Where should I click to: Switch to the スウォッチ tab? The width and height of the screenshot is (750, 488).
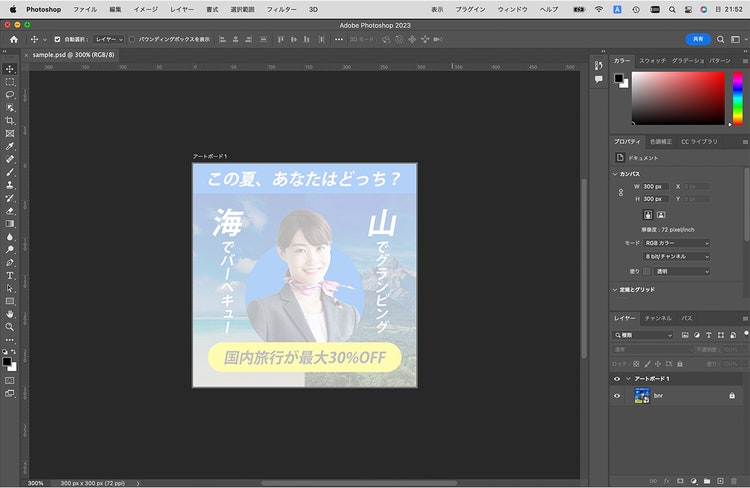pos(652,61)
